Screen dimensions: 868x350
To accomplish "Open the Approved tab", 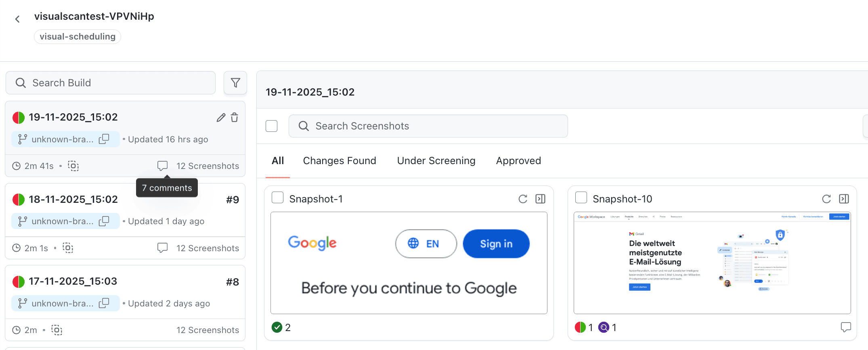I will [518, 160].
